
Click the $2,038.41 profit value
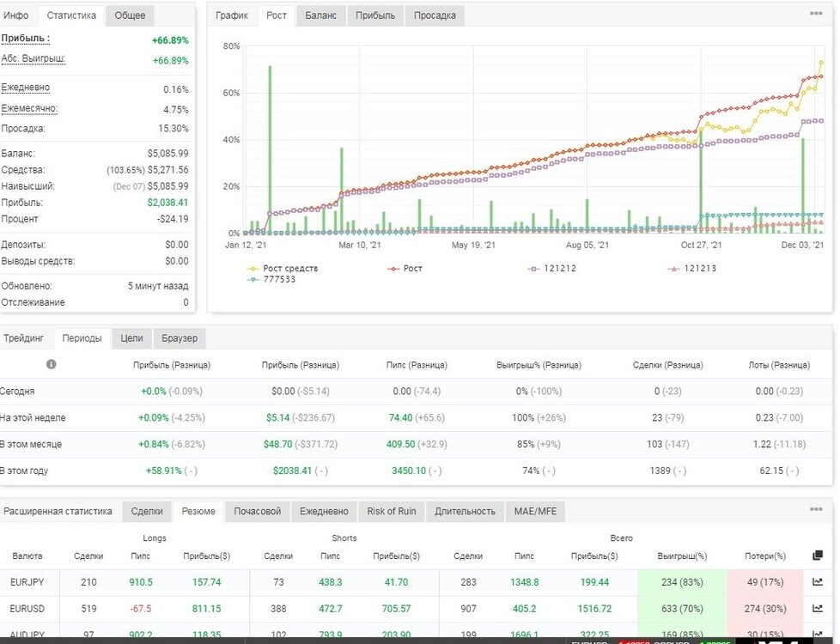point(167,203)
